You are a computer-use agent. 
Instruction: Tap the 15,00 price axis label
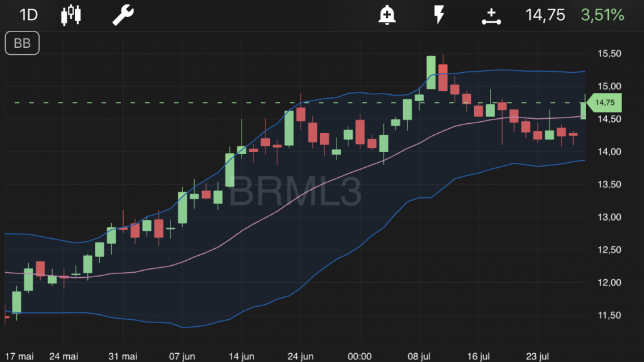(x=609, y=86)
